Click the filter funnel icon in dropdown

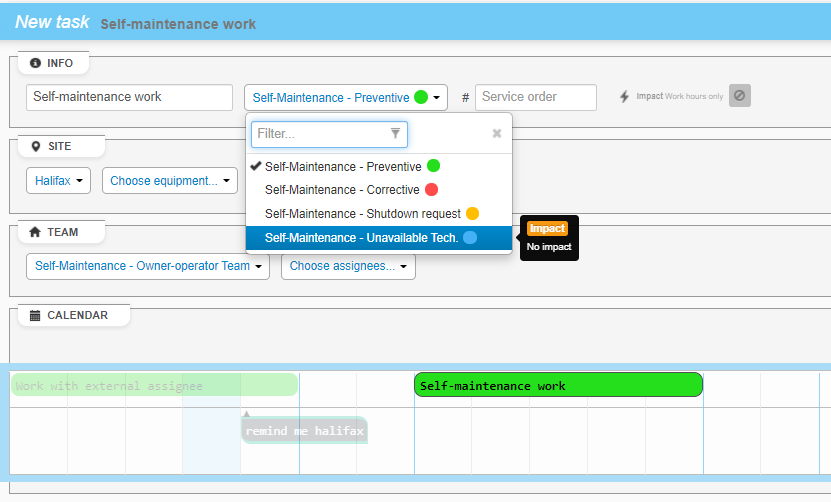[395, 133]
